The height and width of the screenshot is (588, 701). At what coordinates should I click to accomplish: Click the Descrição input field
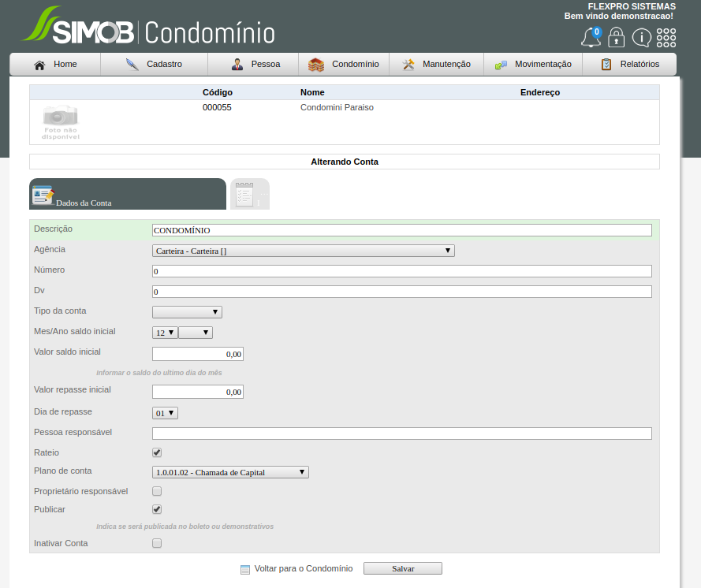tap(402, 230)
